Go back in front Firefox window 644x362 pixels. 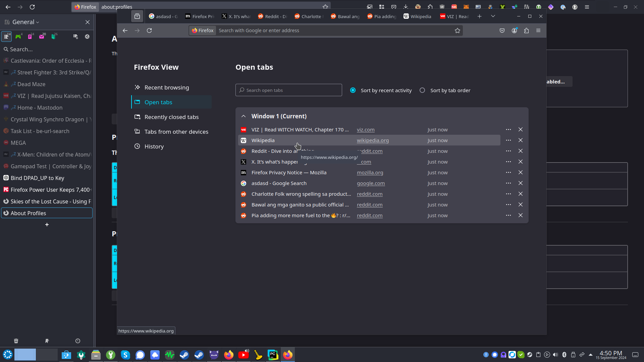(x=125, y=31)
